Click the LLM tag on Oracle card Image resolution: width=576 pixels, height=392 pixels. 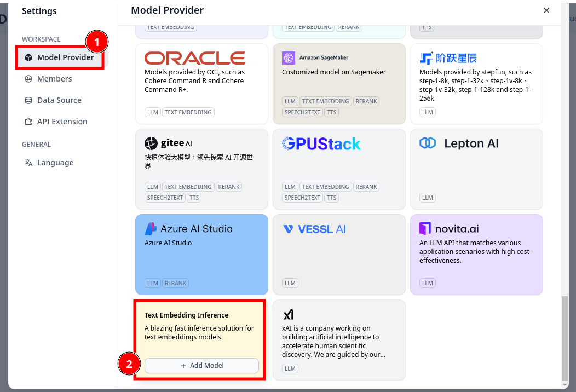pos(152,112)
